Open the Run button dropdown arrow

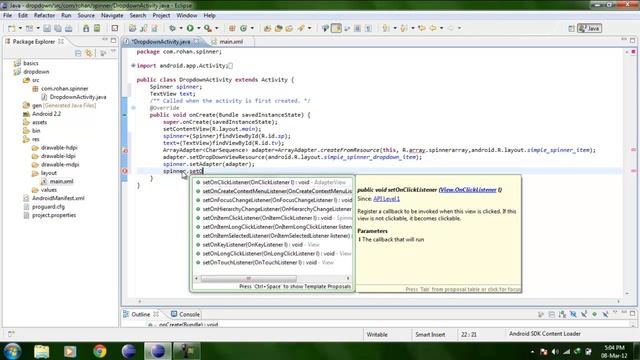coord(199,28)
